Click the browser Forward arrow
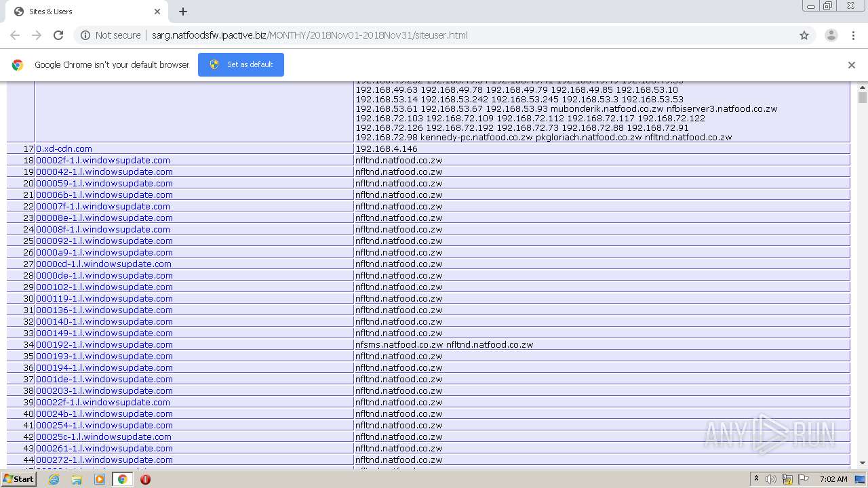Screen dimensions: 868x488 tap(37, 35)
